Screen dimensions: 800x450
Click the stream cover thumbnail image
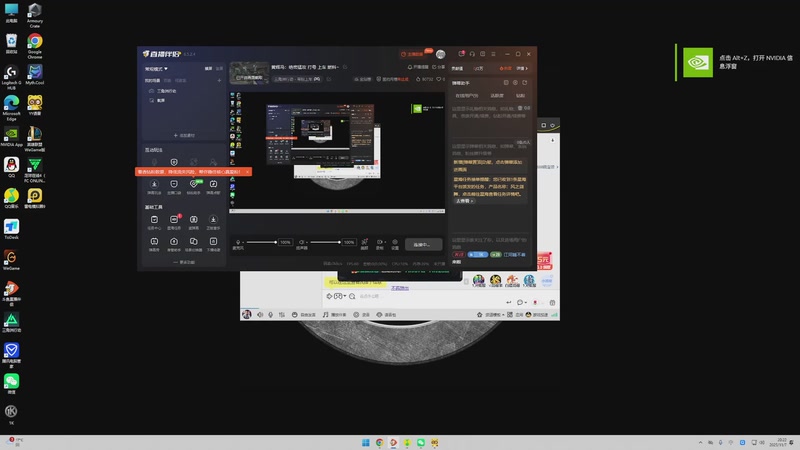(249, 73)
